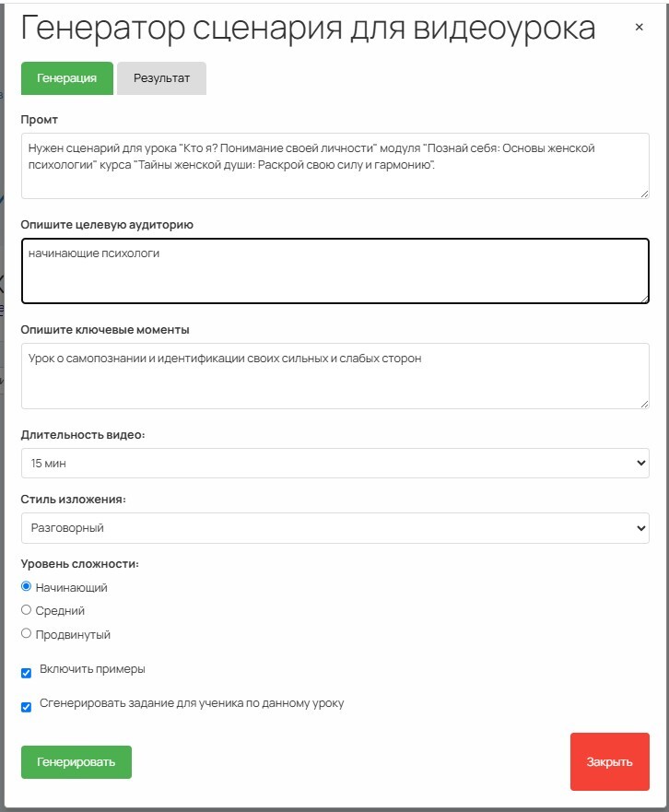This screenshot has height=812, width=669.
Task: Close the dialog with the × icon
Action: [x=639, y=28]
